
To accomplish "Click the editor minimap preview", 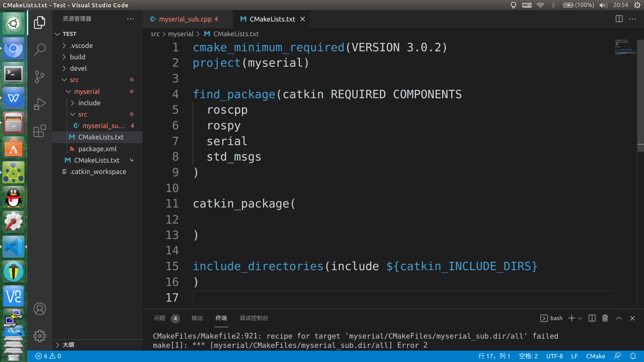I will coord(625,47).
